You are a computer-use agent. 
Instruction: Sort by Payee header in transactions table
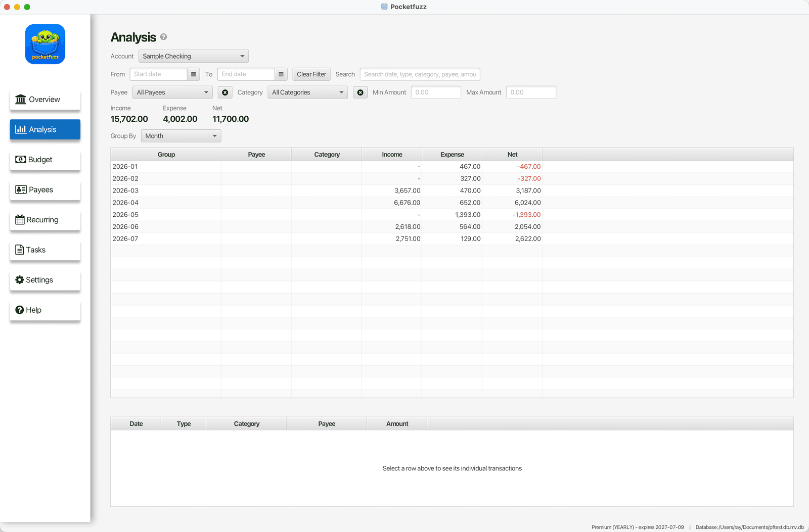(327, 424)
